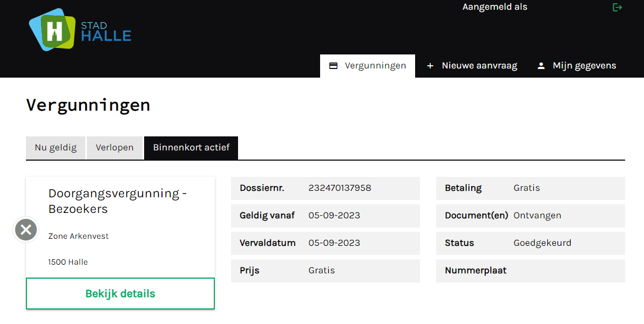Click the person icon beside Mijn gegevens

pos(541,65)
